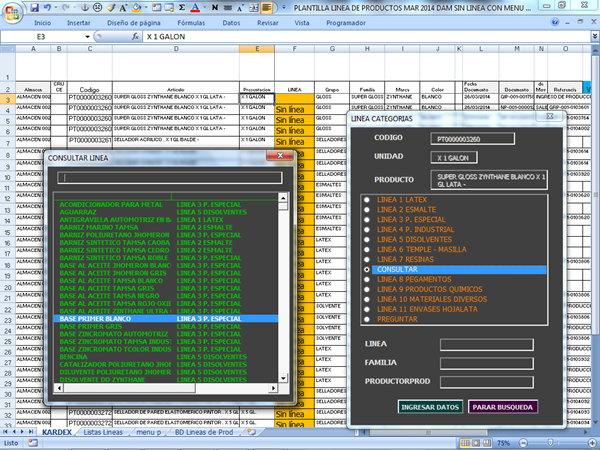
Task: Switch to the Listas Lineas sheet tab
Action: (105, 432)
